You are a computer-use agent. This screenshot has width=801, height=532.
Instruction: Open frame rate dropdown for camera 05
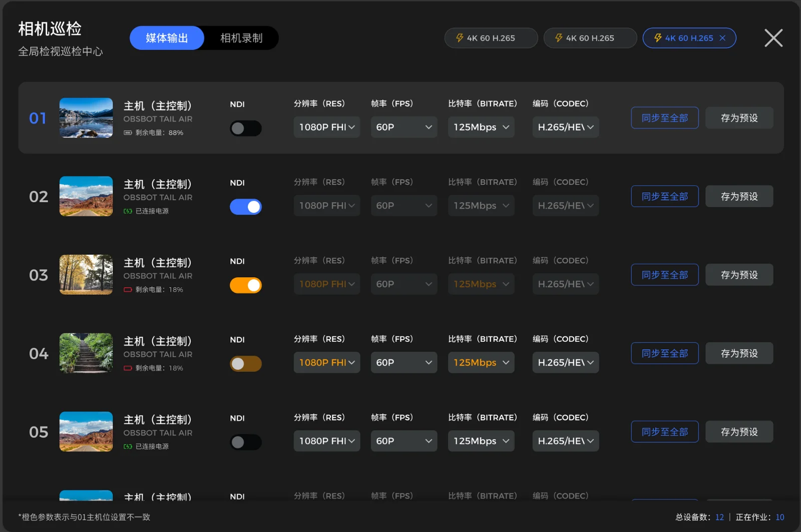click(x=404, y=441)
